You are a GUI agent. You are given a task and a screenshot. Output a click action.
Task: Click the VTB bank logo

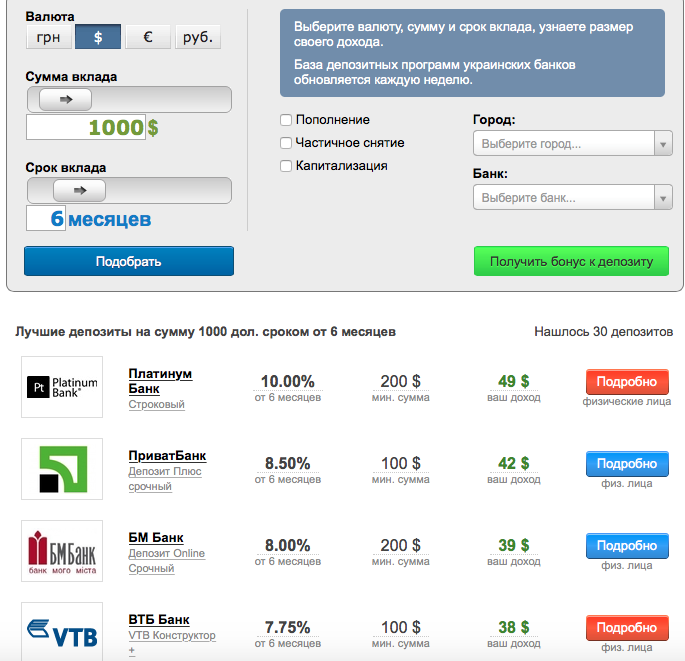click(x=62, y=632)
